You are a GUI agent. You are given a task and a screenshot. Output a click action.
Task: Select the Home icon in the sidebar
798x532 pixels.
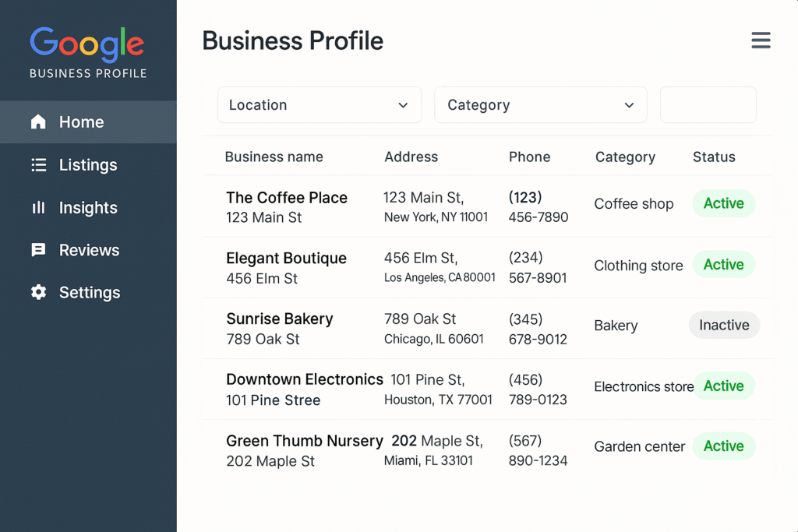(37, 122)
